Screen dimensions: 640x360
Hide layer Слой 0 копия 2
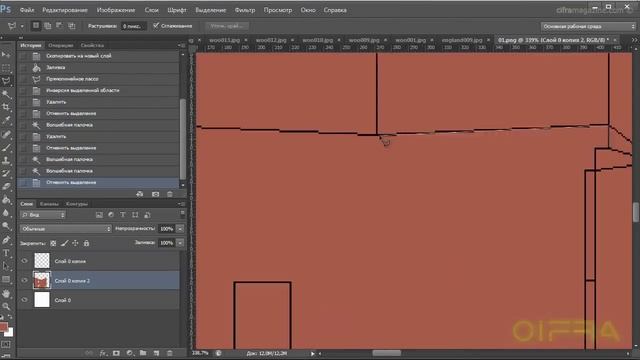tap(24, 280)
